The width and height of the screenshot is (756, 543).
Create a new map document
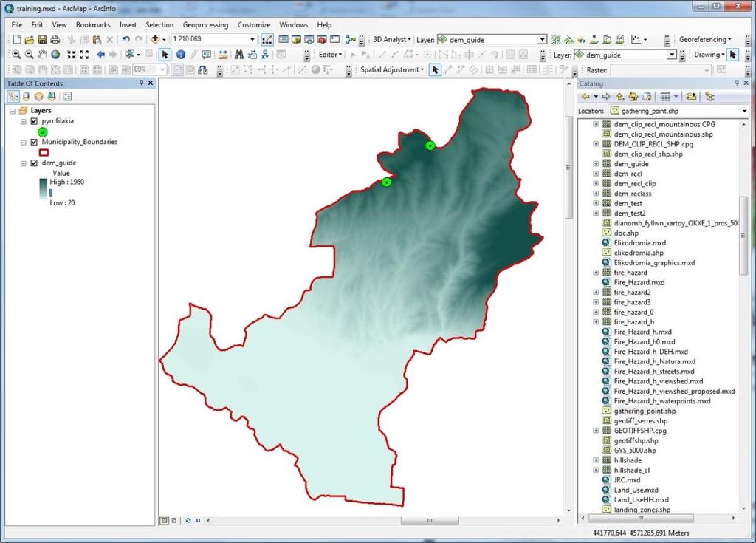pos(17,40)
